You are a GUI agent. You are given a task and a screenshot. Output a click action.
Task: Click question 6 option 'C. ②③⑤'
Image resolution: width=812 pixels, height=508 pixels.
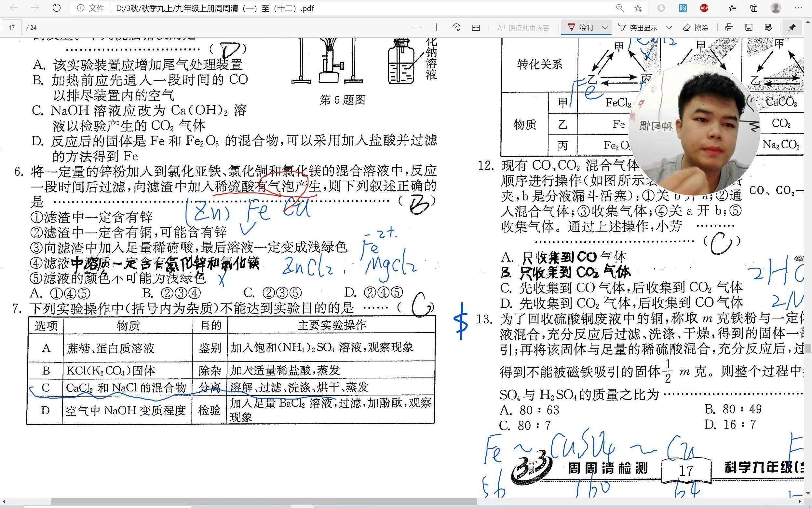(x=273, y=293)
